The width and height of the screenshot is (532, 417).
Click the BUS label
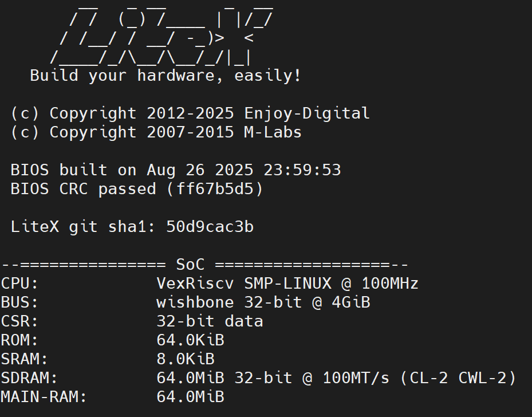click(19, 302)
